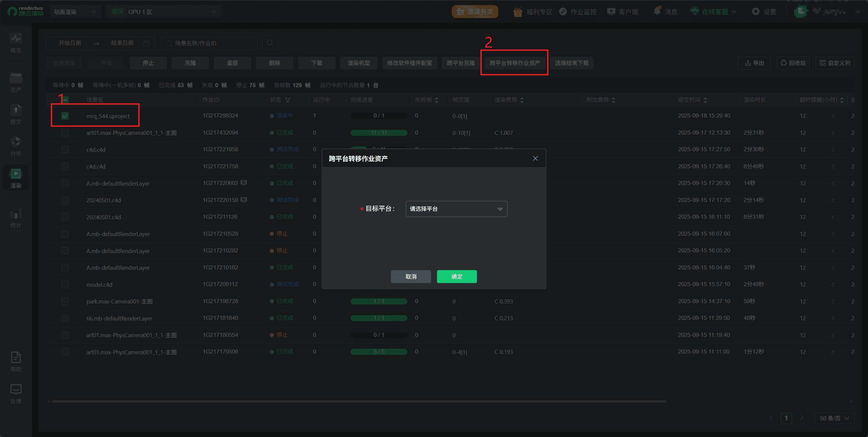Expand the user account dropdown arrow
Viewport: 868px width, 437px height.
click(x=858, y=12)
